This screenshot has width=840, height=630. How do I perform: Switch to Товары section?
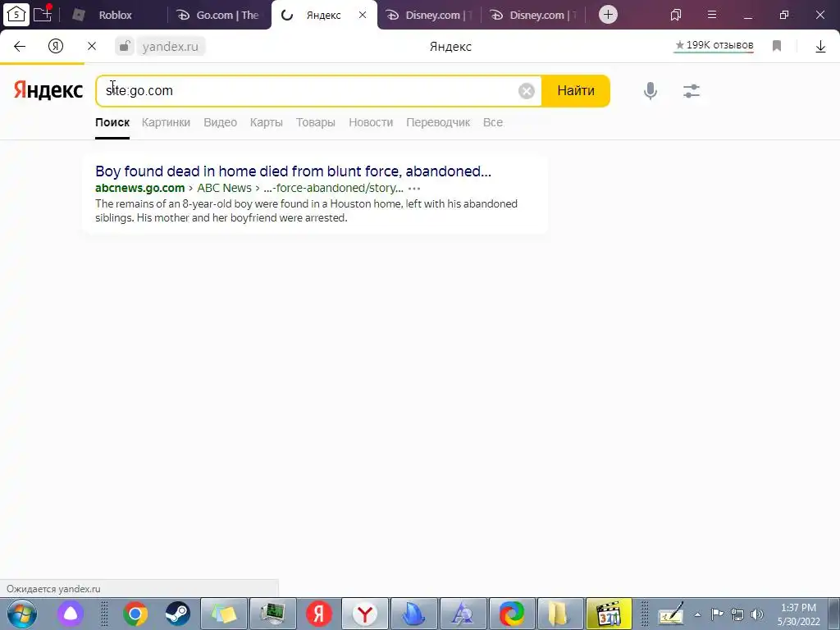click(316, 123)
